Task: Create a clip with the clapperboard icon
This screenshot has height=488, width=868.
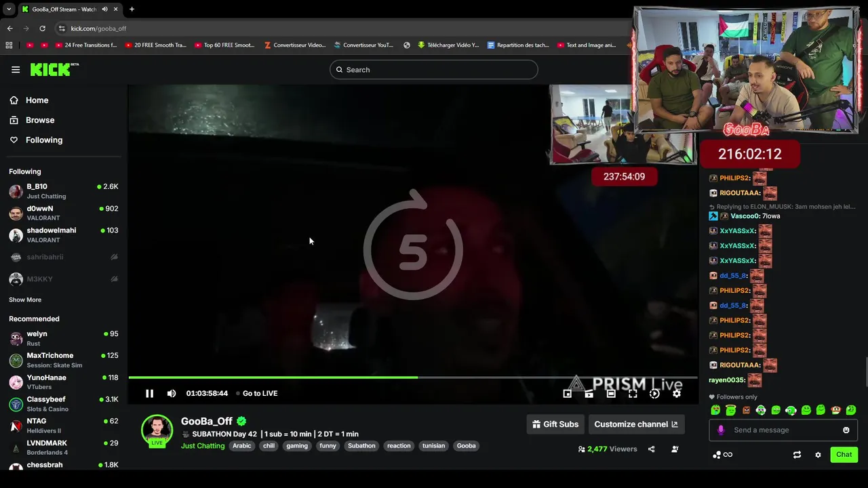Action: click(x=589, y=393)
